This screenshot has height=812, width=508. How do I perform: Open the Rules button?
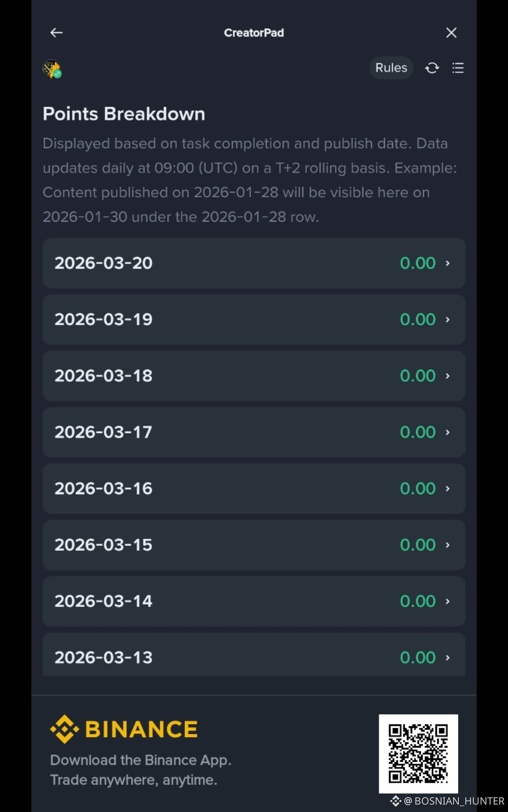pos(391,68)
